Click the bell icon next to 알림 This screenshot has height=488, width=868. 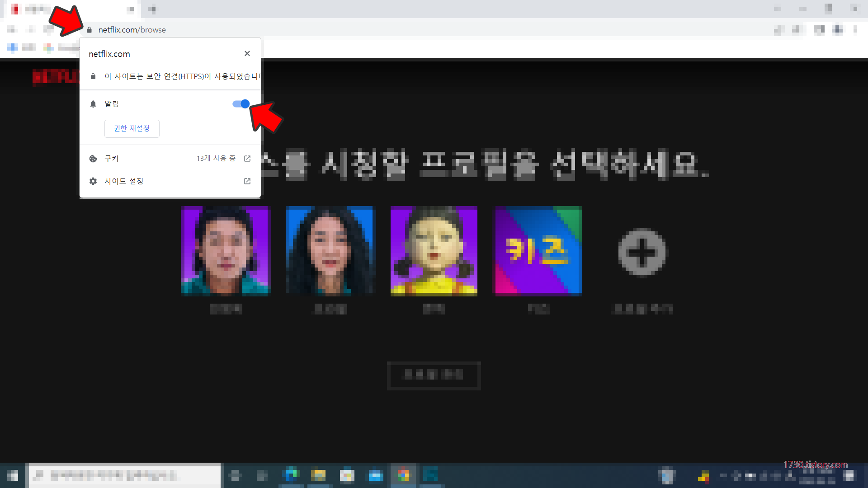tap(93, 104)
